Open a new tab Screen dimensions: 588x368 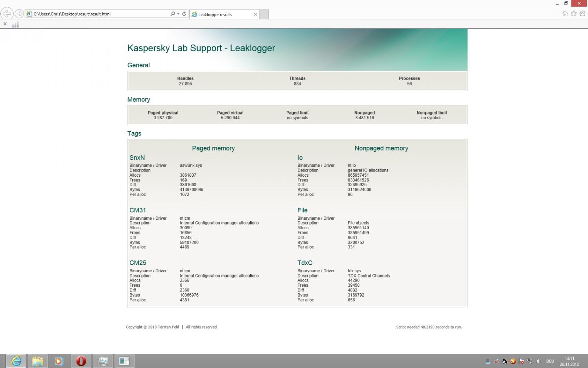(264, 14)
